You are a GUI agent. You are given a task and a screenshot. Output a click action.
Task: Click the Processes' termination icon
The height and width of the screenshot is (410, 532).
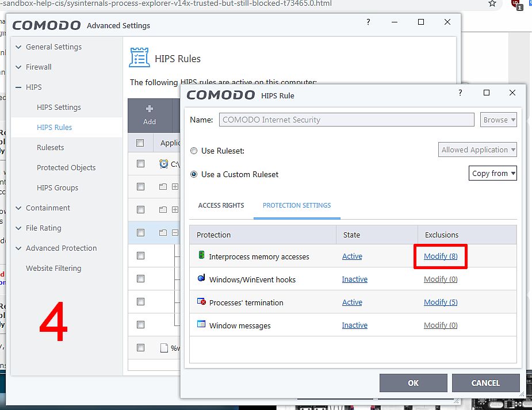[201, 301]
